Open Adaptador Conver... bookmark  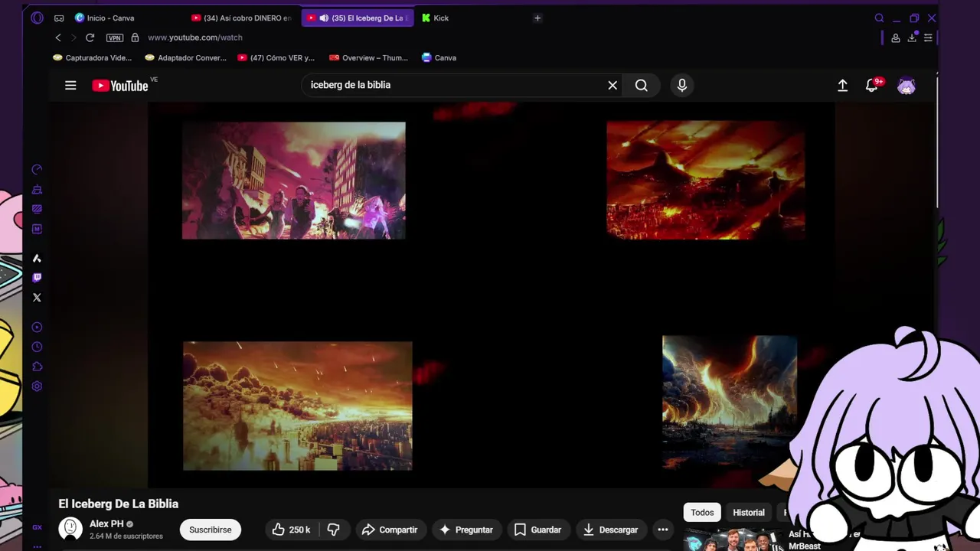[x=185, y=57]
